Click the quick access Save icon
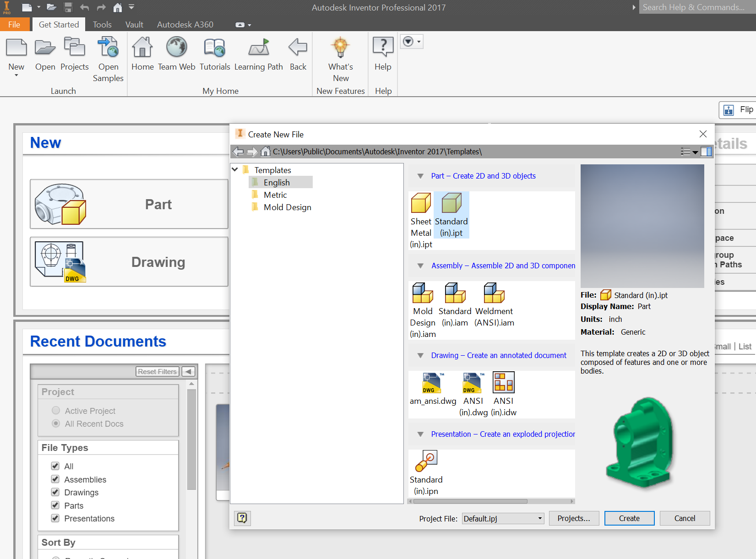 point(68,7)
